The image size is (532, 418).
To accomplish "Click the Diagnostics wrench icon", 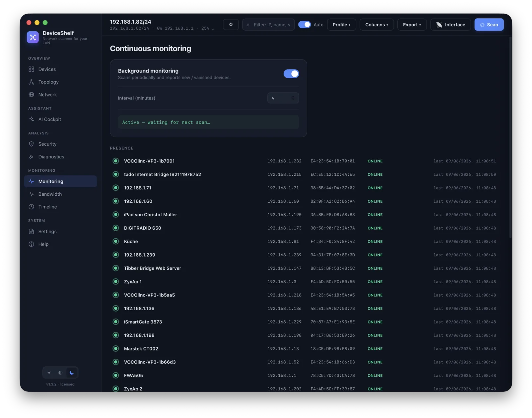I will click(x=31, y=157).
